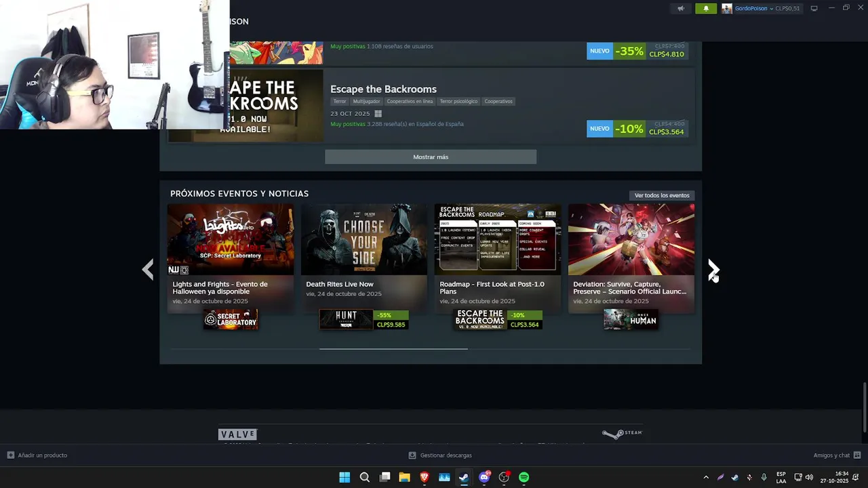868x488 pixels.
Task: Open Amigos y chat
Action: [837, 455]
